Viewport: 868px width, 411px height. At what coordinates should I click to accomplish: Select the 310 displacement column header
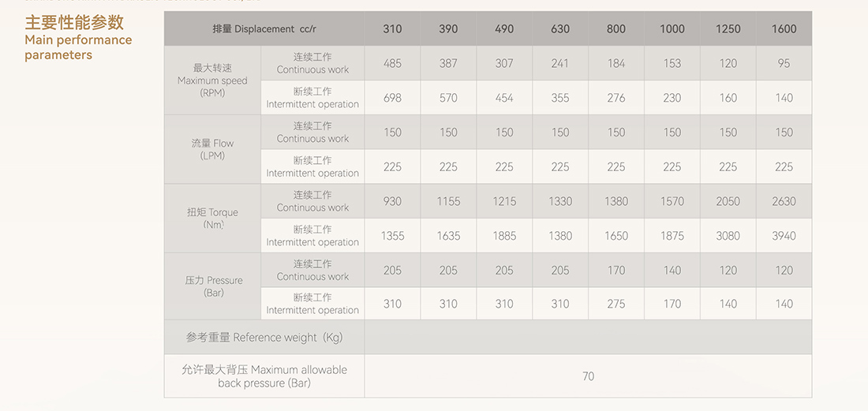point(392,28)
